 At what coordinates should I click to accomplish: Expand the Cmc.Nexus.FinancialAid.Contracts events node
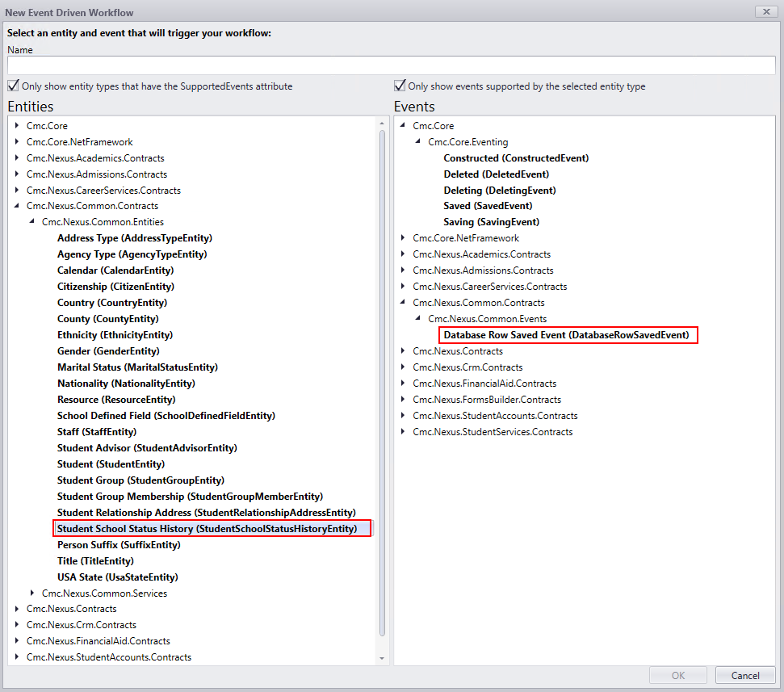[403, 384]
